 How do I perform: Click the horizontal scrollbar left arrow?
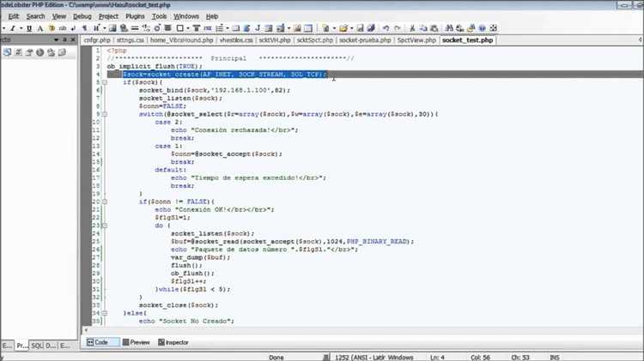tap(86, 330)
